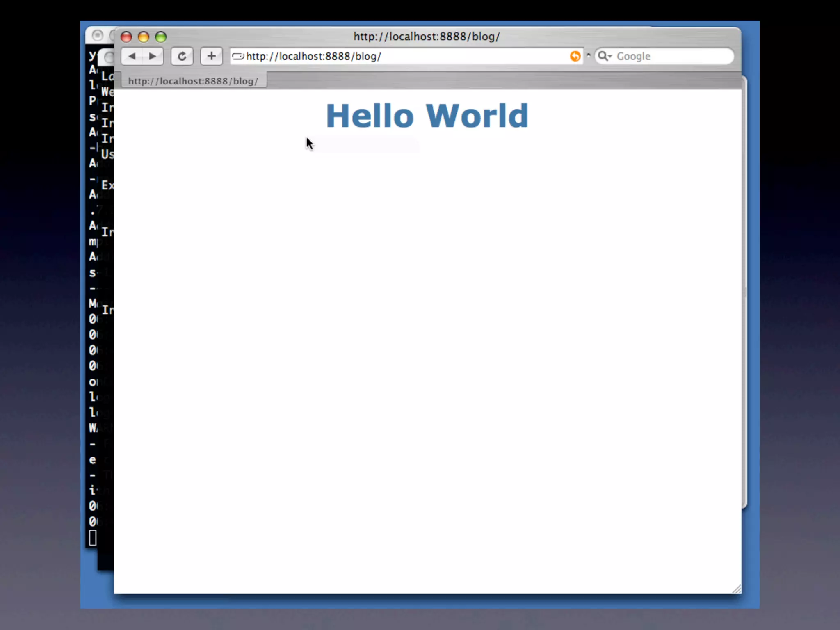Close the browser with the red button
840x630 pixels.
point(126,37)
